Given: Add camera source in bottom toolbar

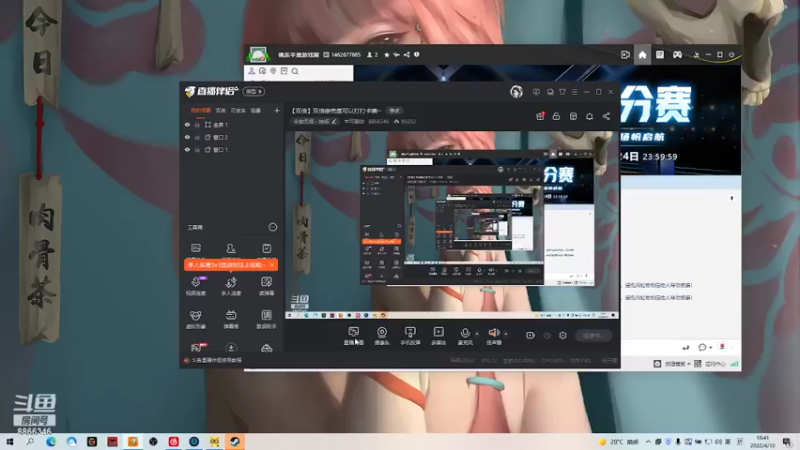Looking at the screenshot, I should (x=382, y=336).
